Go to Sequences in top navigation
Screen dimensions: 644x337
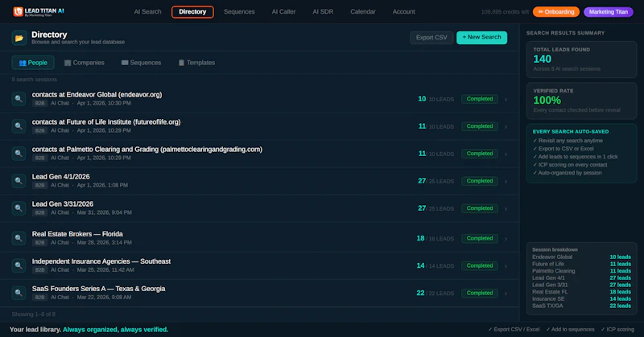point(239,12)
